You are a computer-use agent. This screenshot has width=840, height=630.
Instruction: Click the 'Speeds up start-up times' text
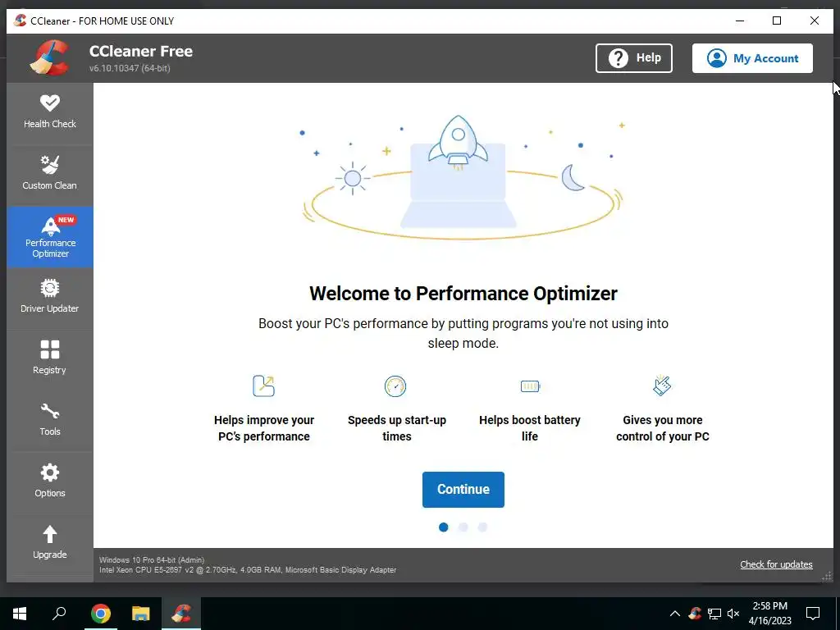tap(396, 428)
